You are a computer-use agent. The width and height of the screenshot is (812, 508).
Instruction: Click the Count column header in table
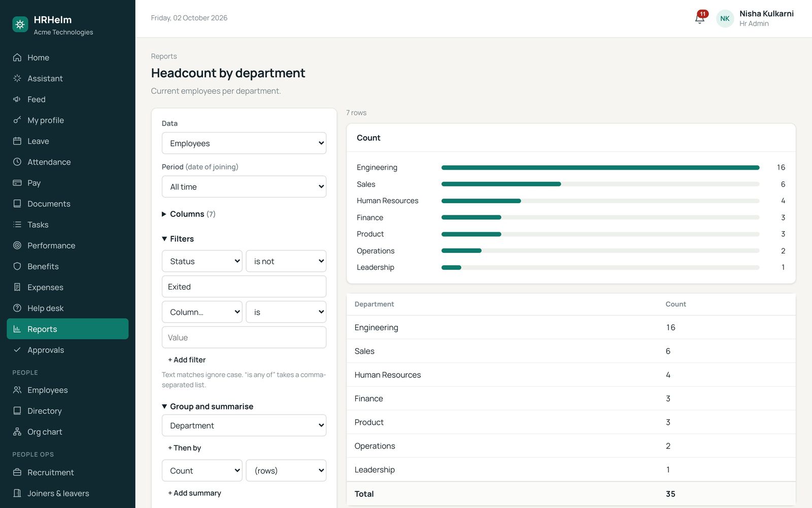click(x=675, y=304)
